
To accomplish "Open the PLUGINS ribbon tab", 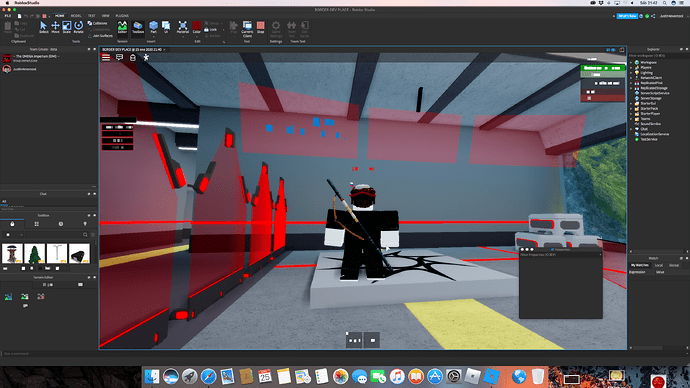I will (122, 16).
